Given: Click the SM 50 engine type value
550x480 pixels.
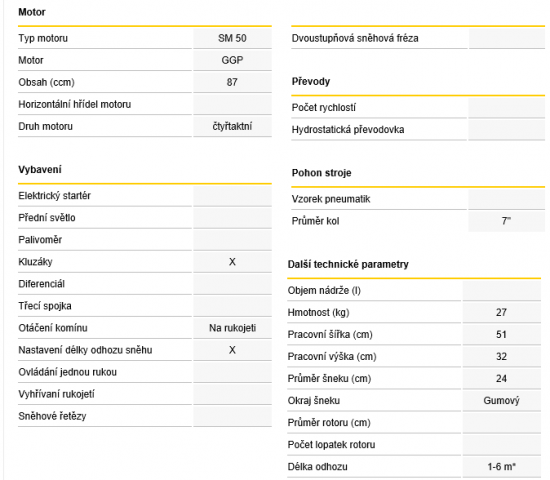Looking at the screenshot, I should point(232,38).
